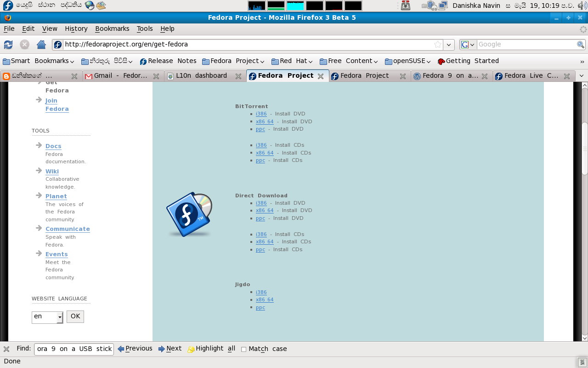
Task: Close the Gmail tab
Action: (156, 76)
